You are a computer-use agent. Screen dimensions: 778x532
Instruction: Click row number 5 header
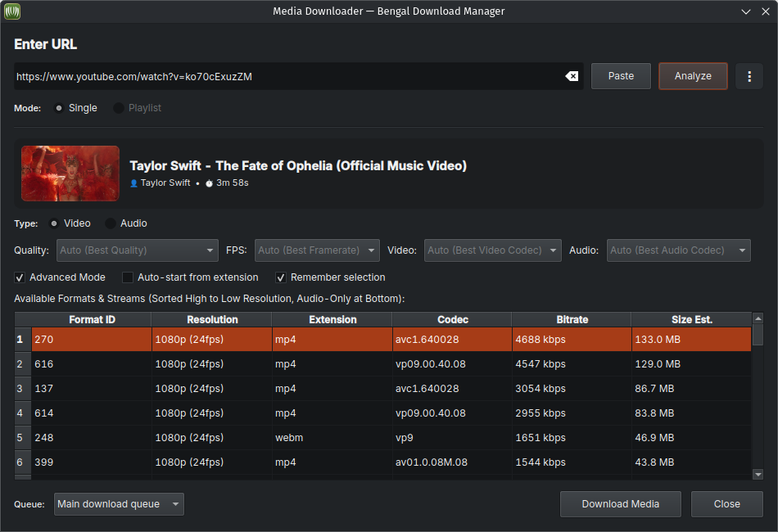point(23,438)
